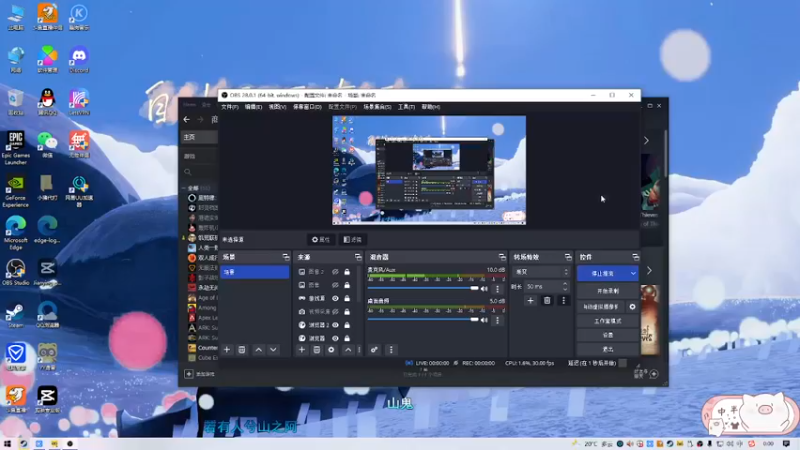The width and height of the screenshot is (800, 450).
Task: Open the OBS Studio desktop shortcut
Action: (15, 272)
